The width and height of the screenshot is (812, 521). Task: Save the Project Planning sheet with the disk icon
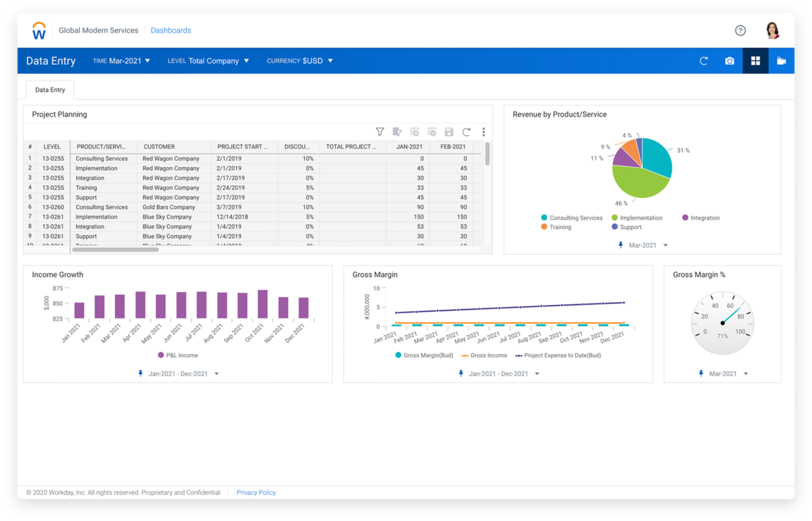(449, 132)
